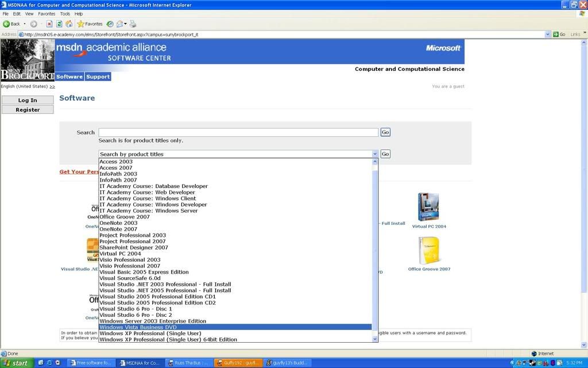Click the Log In button
The width and height of the screenshot is (588, 368).
28,100
